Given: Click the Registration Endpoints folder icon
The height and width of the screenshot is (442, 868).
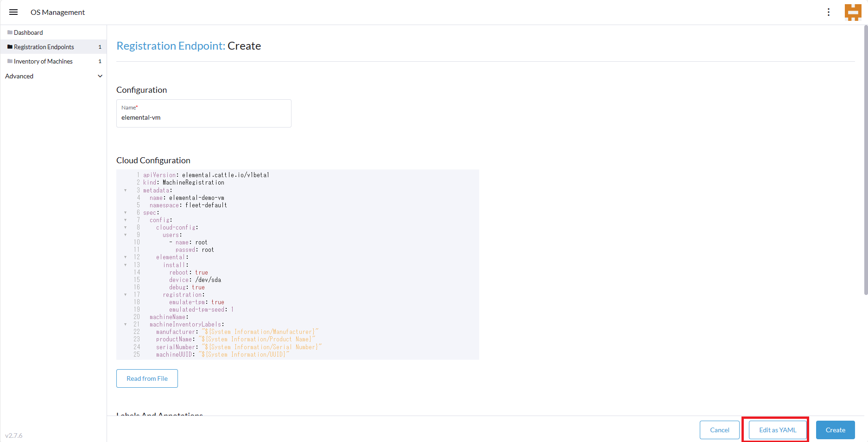Looking at the screenshot, I should (x=10, y=47).
